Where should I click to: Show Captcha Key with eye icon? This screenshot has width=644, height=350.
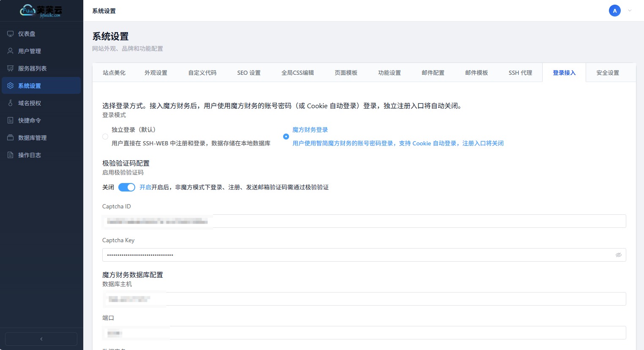click(619, 255)
